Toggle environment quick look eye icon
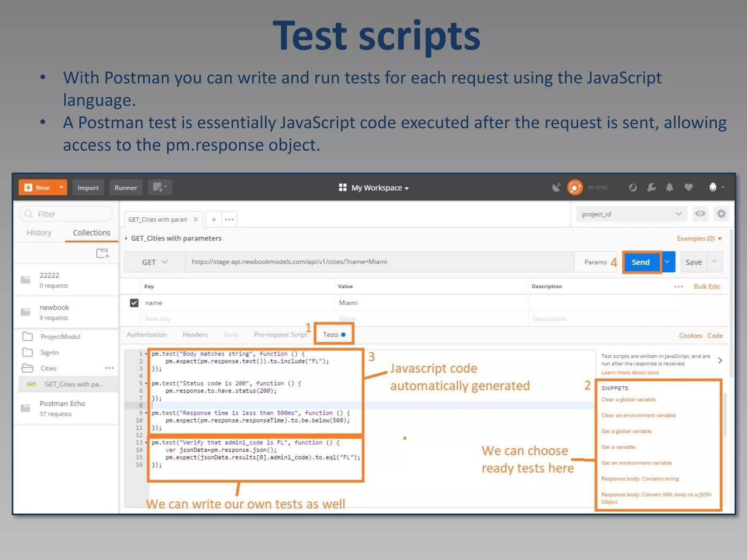The image size is (747, 560). pos(700,214)
